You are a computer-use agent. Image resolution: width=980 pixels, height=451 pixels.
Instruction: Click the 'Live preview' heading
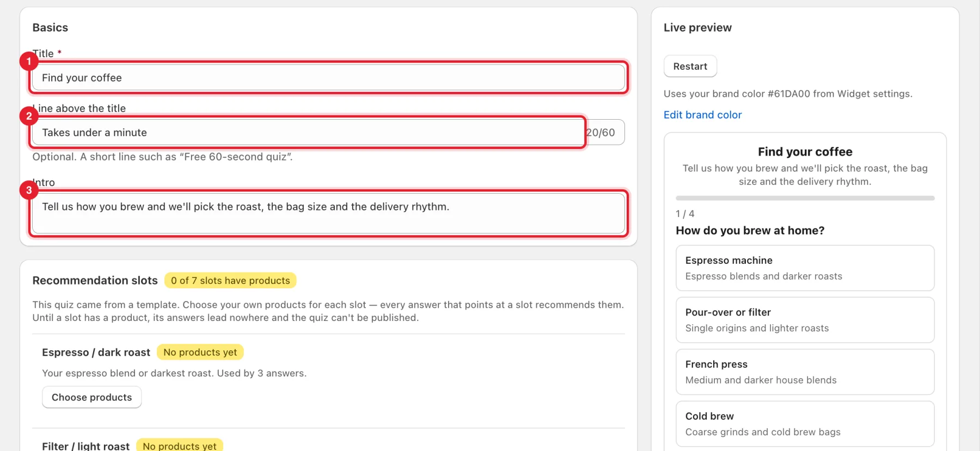[x=697, y=28]
